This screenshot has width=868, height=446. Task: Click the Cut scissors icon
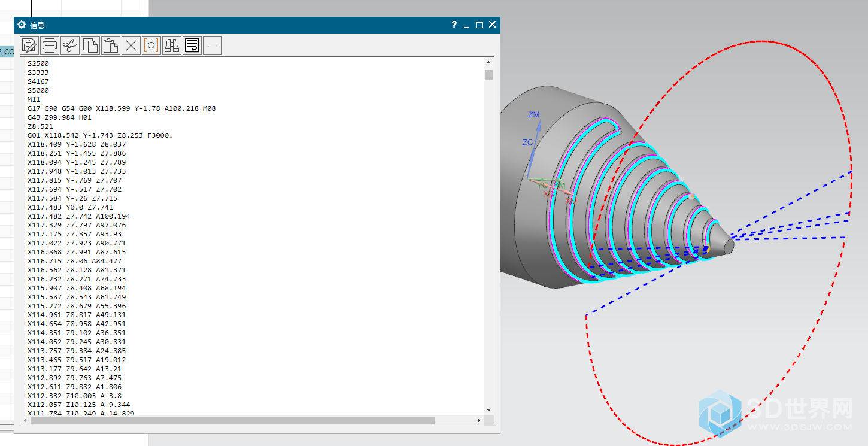click(70, 45)
